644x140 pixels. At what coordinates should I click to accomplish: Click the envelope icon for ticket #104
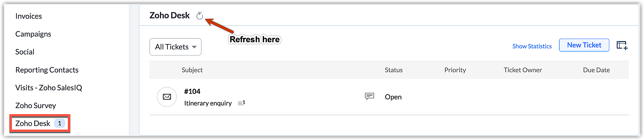[x=167, y=97]
